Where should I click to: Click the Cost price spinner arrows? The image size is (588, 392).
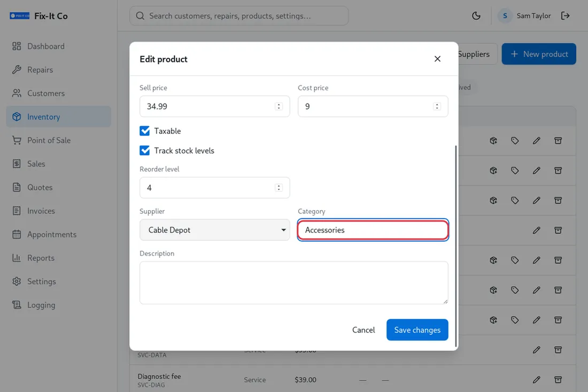437,106
